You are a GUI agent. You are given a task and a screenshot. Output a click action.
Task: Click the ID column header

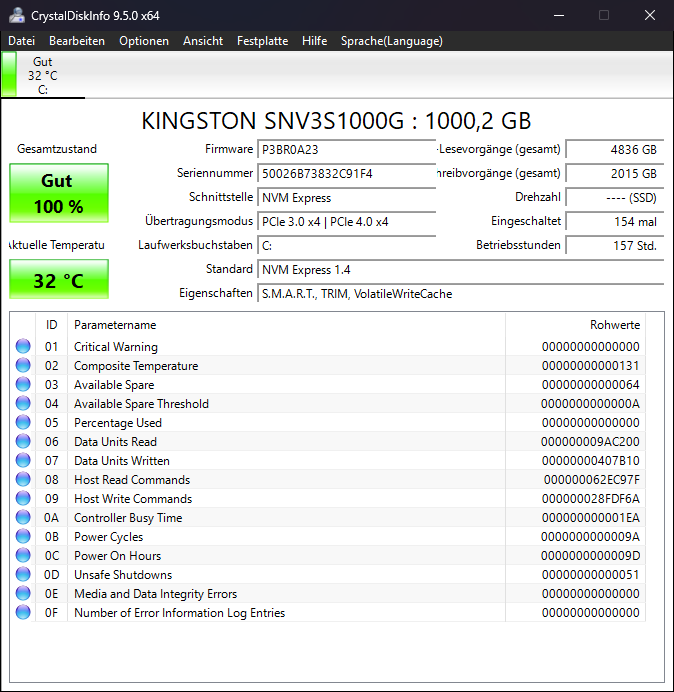point(52,325)
